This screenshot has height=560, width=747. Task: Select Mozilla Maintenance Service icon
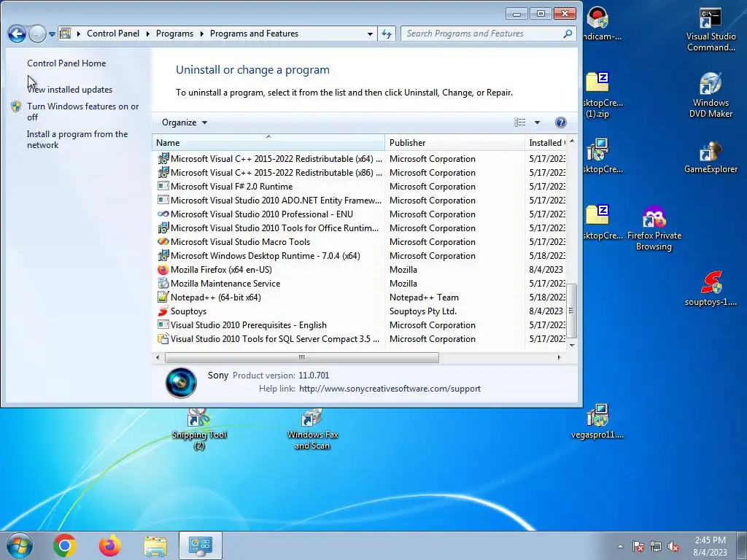163,284
